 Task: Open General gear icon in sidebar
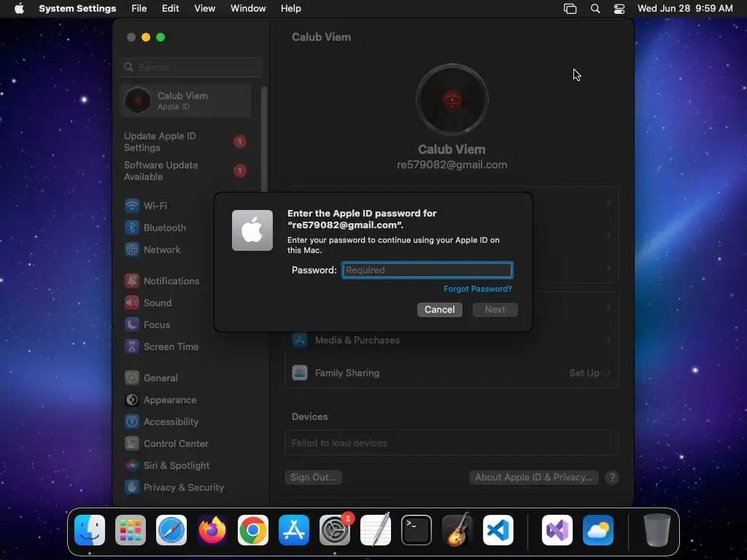click(132, 378)
